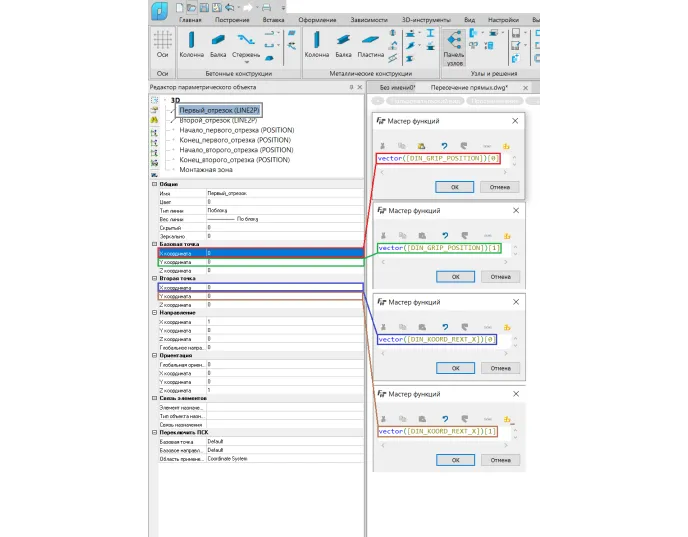Open the Построение ribbon tab
Image resolution: width=688 pixels, height=537 pixels.
232,20
